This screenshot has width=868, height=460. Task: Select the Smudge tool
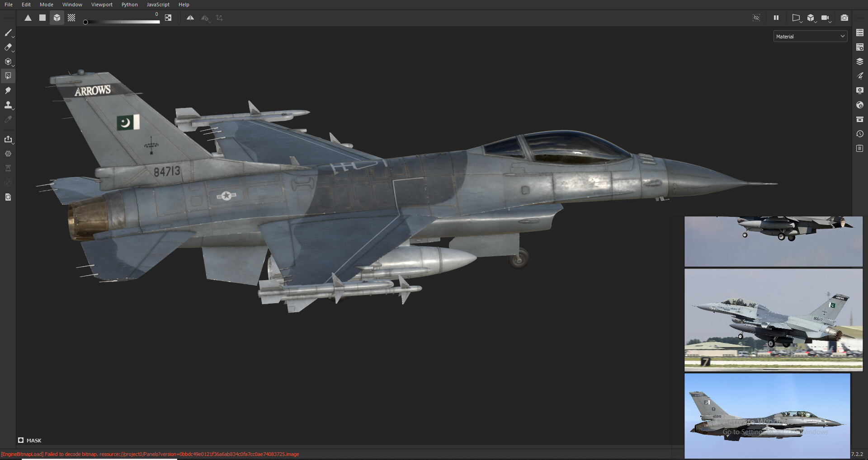click(8, 90)
